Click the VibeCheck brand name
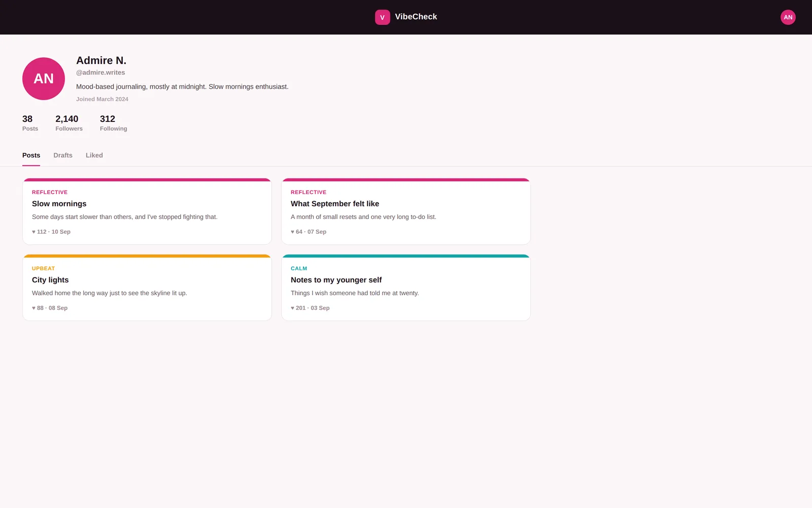Image resolution: width=812 pixels, height=508 pixels. pyautogui.click(x=416, y=17)
